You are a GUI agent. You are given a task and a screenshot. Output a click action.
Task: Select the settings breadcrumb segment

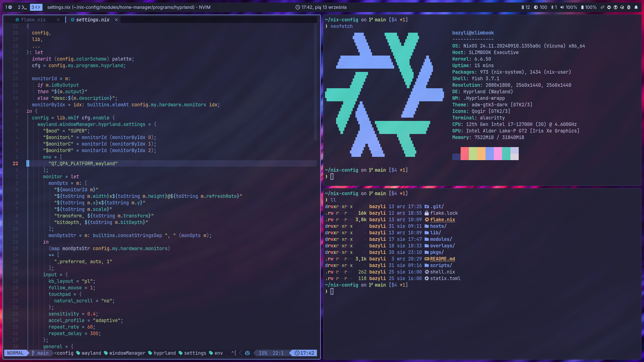(195, 353)
